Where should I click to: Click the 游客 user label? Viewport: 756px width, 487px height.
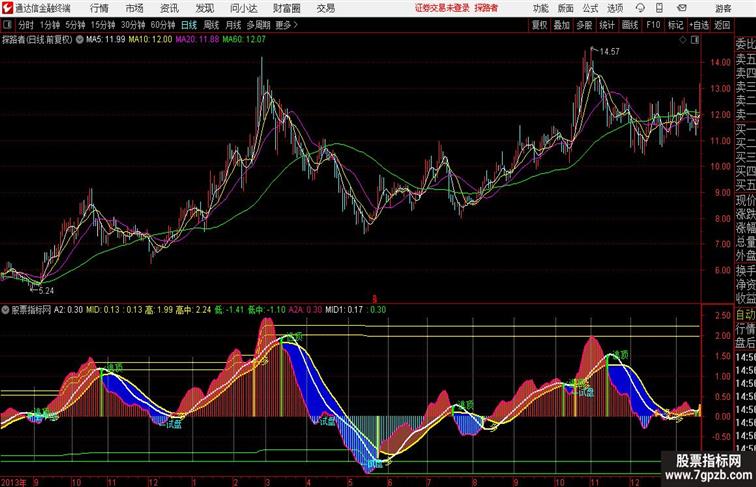[723, 8]
